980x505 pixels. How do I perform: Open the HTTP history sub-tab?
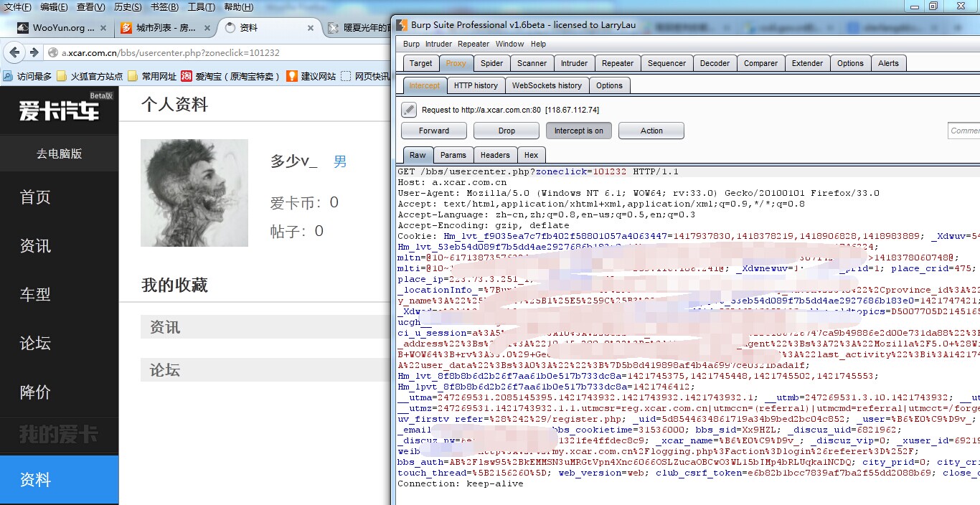pyautogui.click(x=476, y=85)
